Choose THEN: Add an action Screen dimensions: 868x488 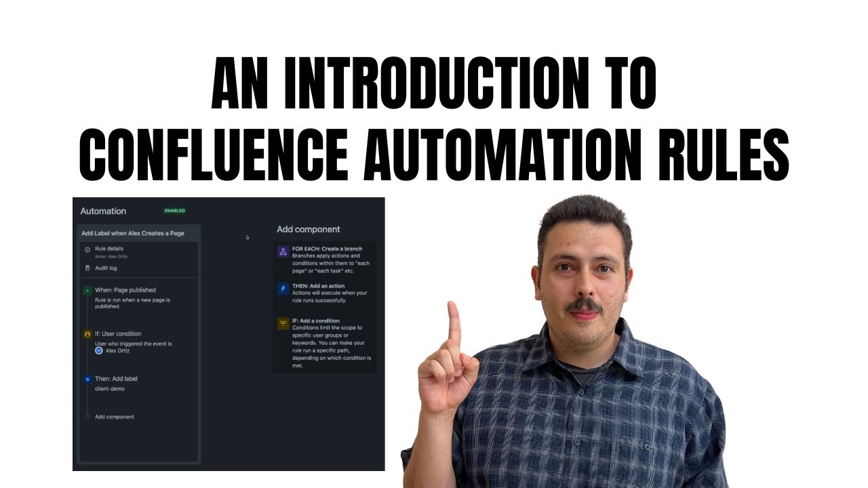(320, 286)
